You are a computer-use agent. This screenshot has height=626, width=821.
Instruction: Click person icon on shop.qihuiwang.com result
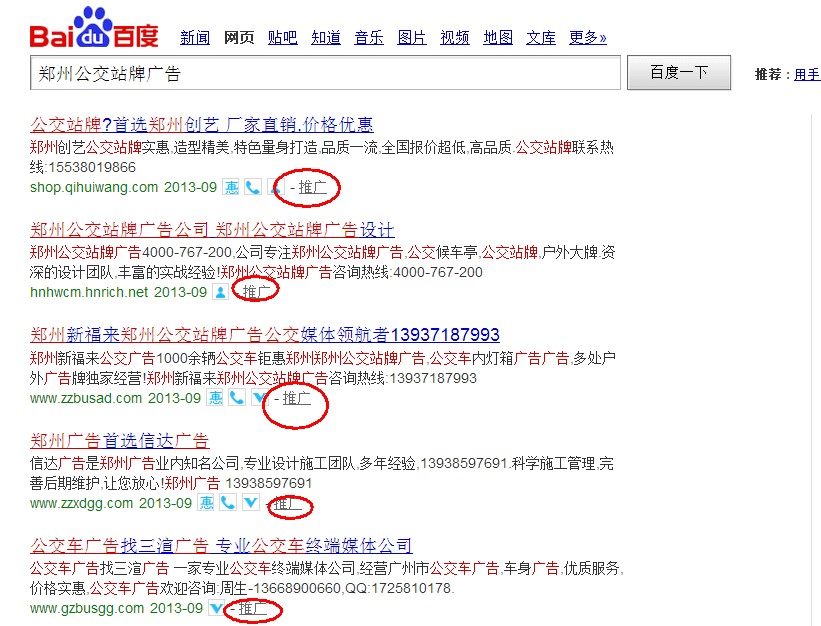pos(275,187)
